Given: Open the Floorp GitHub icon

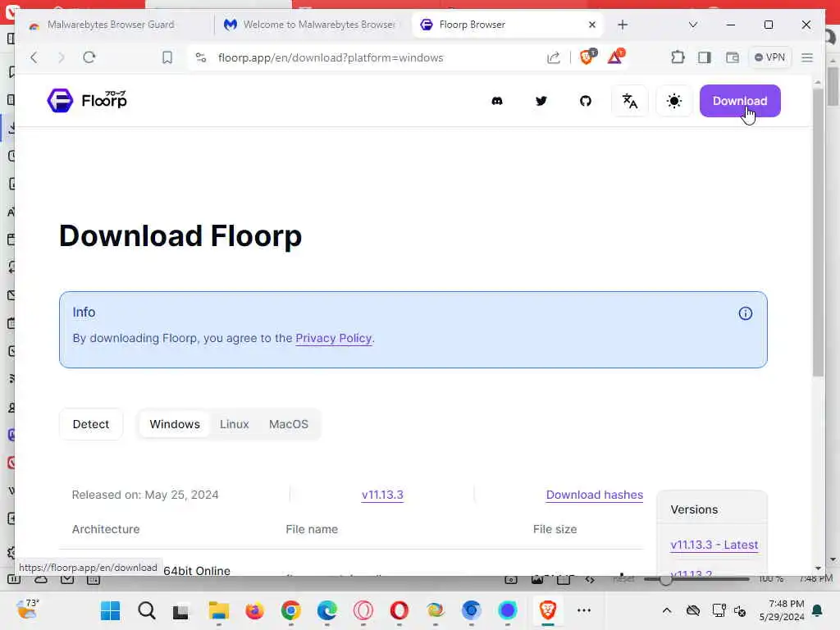Looking at the screenshot, I should [x=586, y=101].
